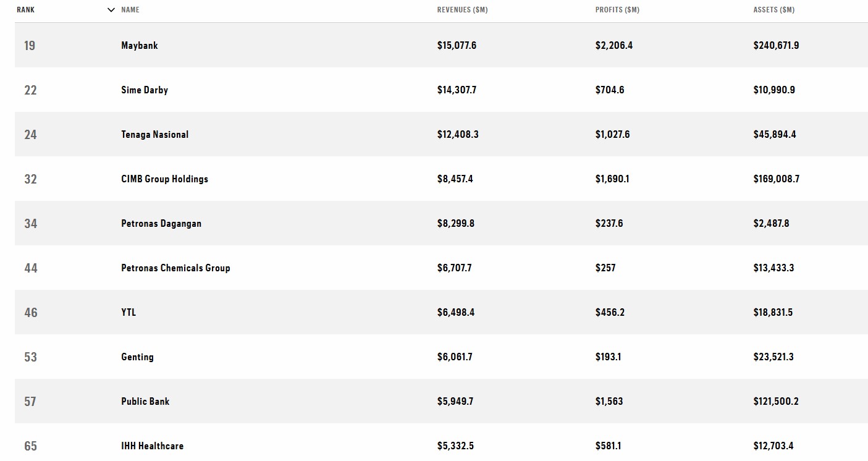Click Public Bank company name
Image resolution: width=868 pixels, height=461 pixels.
145,402
